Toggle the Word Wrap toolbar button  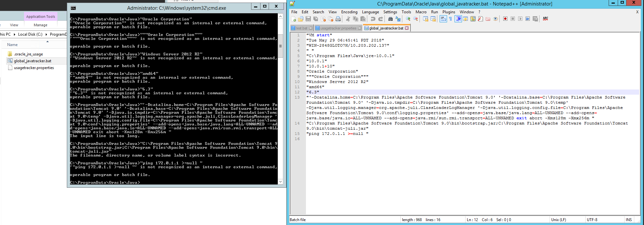[443, 19]
